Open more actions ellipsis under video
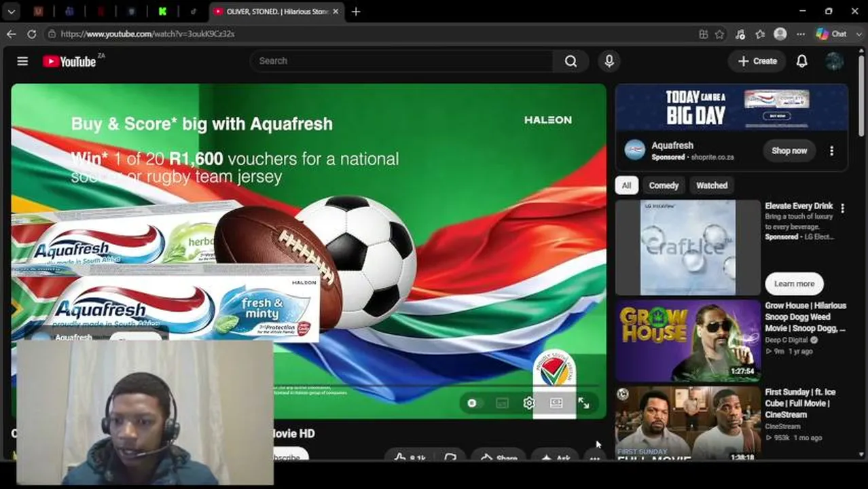 tap(595, 456)
